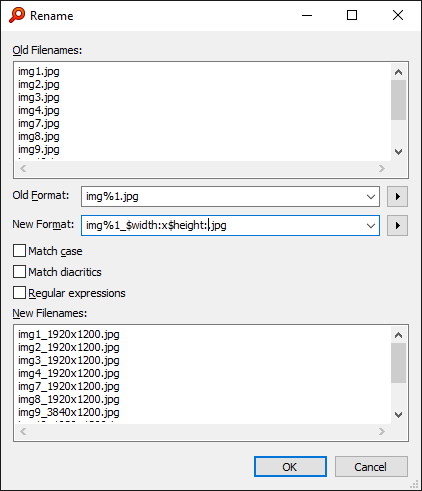Viewport: 422px width, 491px height.
Task: Click inside the Old Format text field
Action: (x=223, y=197)
